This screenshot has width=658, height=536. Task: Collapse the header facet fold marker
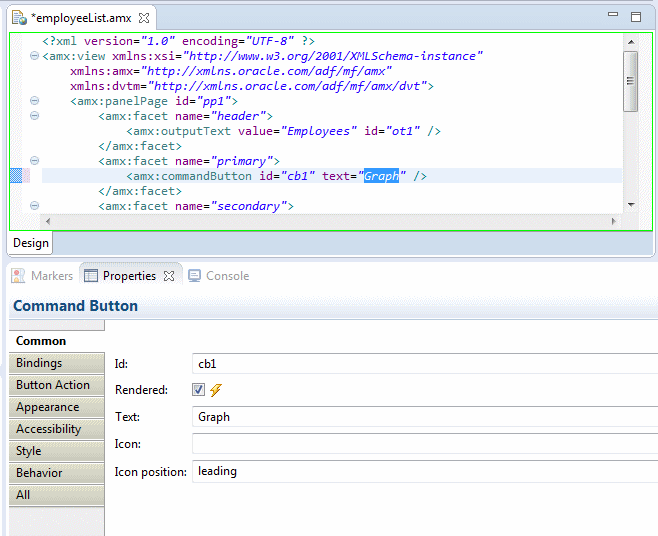34,116
